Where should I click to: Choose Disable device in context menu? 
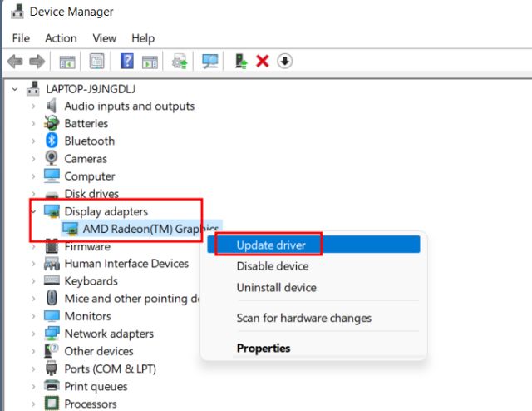click(272, 266)
